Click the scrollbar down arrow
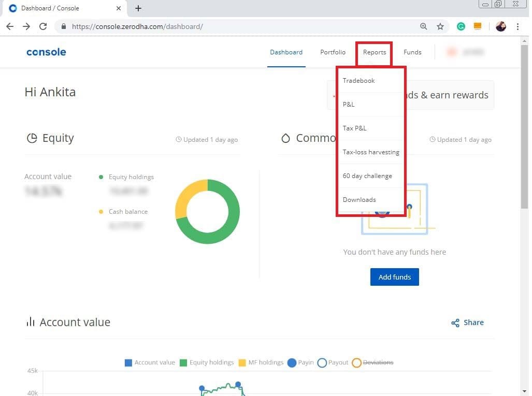 tap(524, 391)
